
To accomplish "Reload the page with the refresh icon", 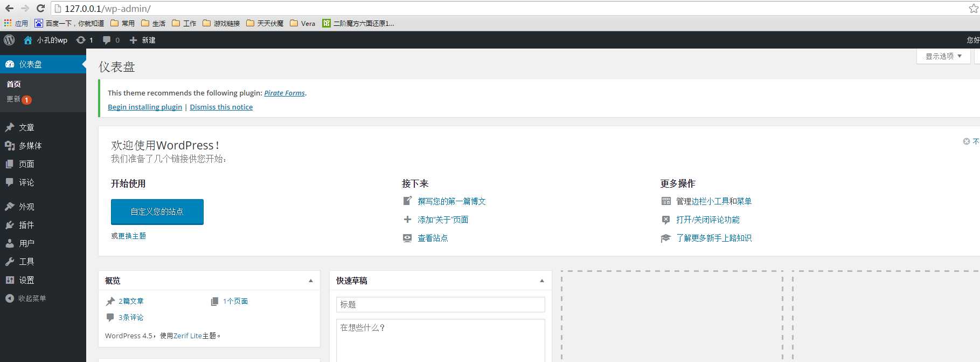I will pyautogui.click(x=40, y=8).
